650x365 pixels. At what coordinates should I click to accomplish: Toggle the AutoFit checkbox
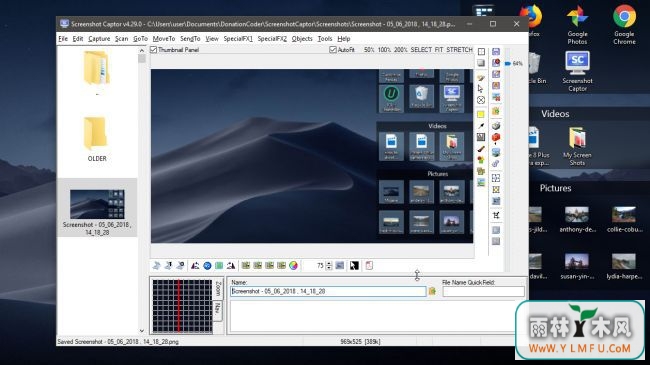333,50
